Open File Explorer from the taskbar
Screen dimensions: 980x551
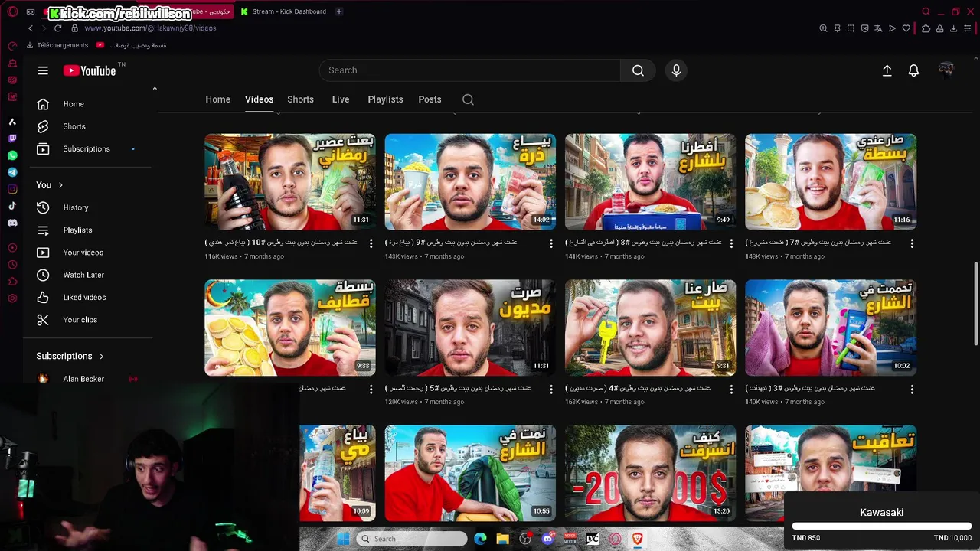click(502, 539)
